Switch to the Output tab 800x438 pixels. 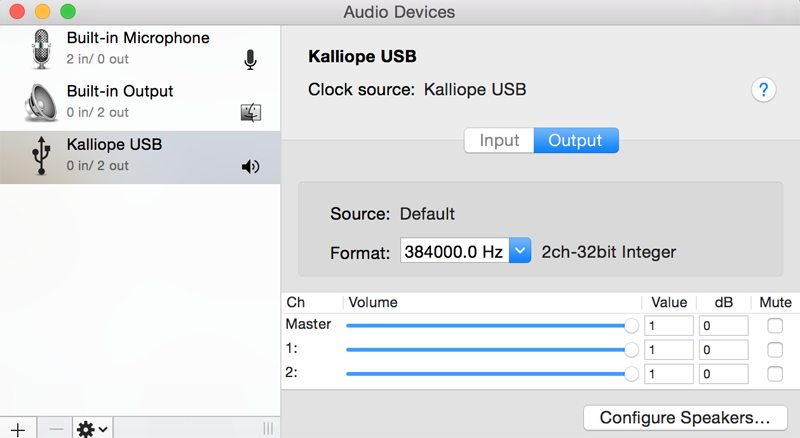(576, 140)
